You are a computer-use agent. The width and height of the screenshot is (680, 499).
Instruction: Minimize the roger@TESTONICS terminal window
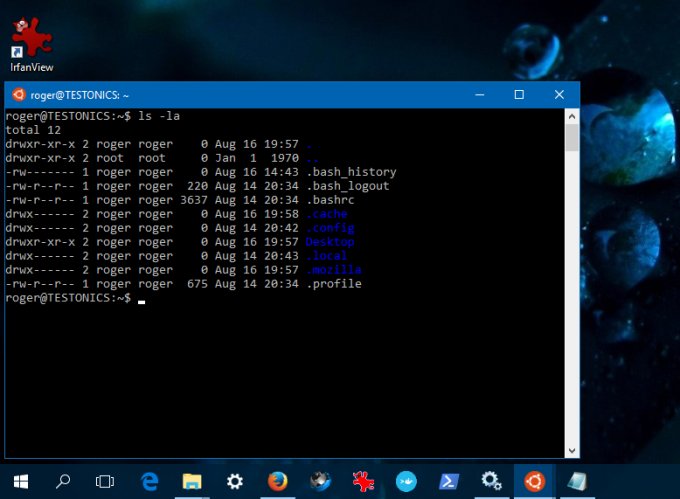472,95
